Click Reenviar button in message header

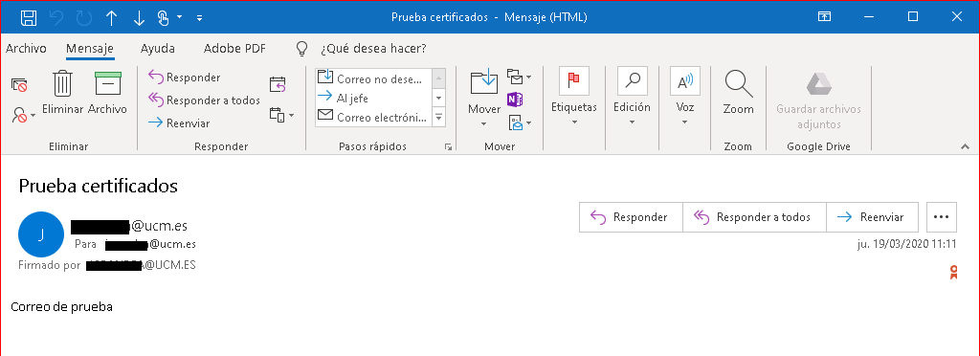(x=873, y=217)
